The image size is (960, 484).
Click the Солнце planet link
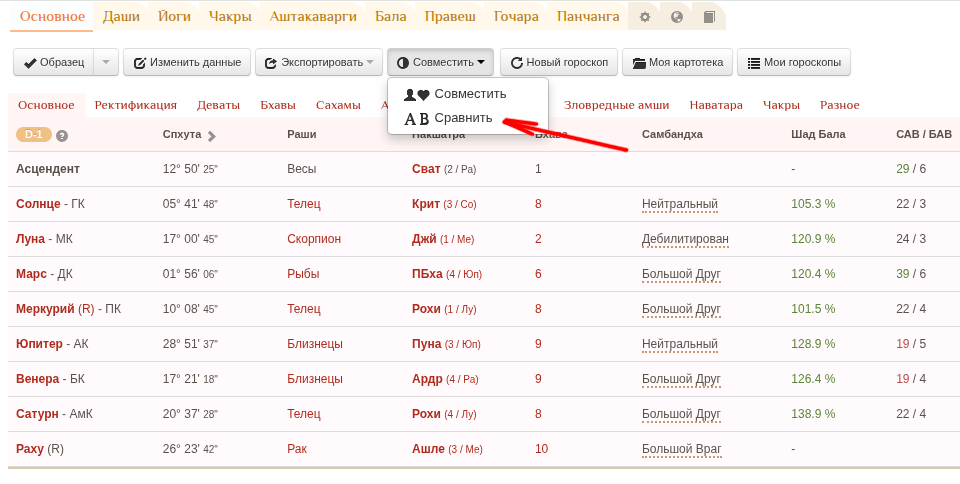pyautogui.click(x=38, y=204)
